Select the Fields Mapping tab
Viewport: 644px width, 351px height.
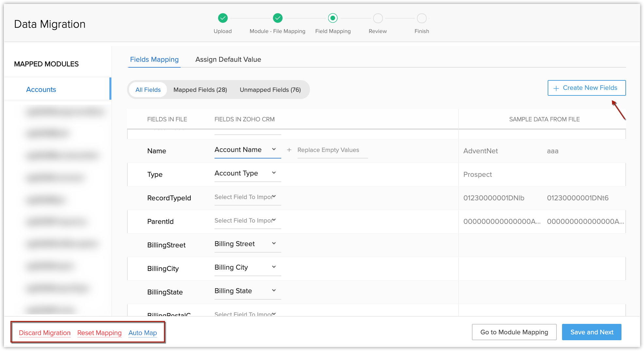[x=154, y=59]
